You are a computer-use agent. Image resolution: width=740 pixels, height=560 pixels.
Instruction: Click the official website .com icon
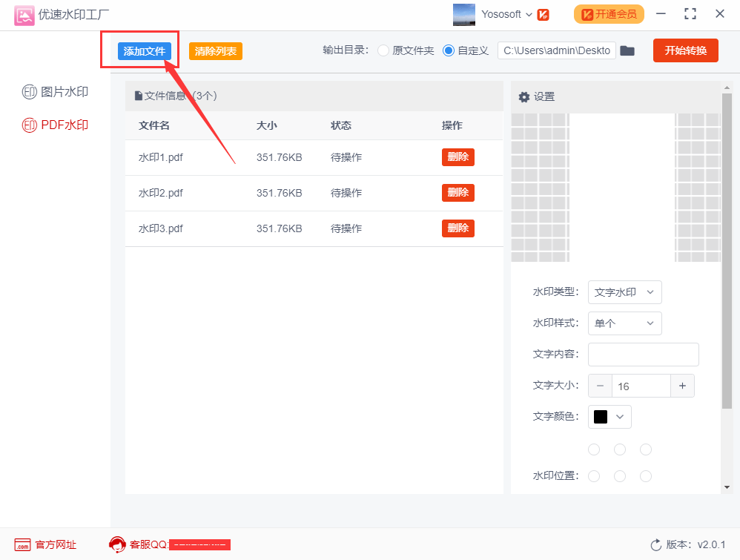[23, 544]
